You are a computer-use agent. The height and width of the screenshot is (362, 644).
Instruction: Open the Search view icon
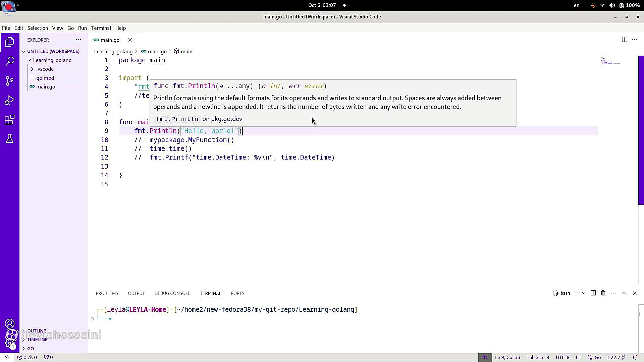pos(10,61)
